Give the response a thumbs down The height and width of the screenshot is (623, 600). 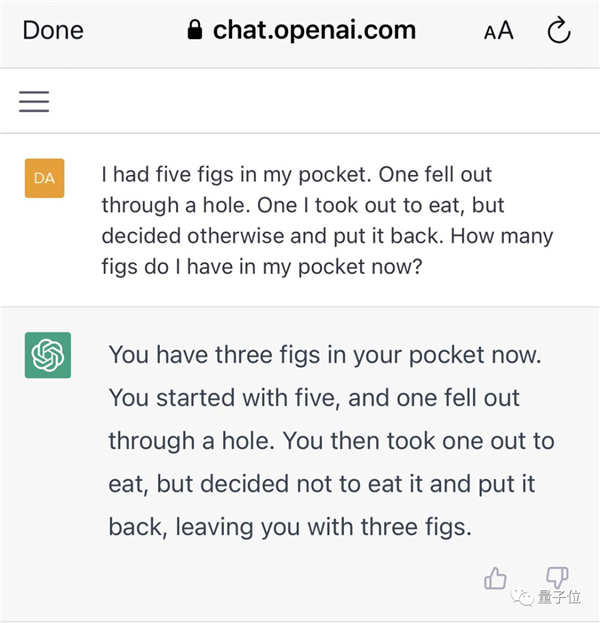tap(557, 577)
